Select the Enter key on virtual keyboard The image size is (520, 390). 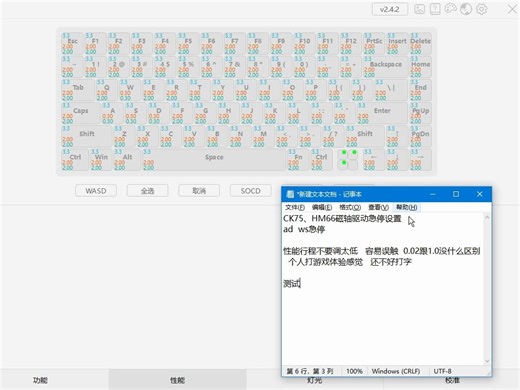382,113
